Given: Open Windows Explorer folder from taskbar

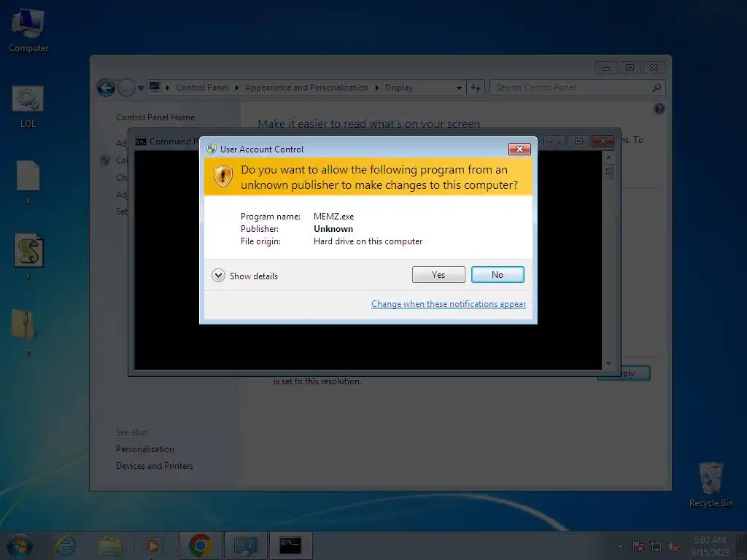Looking at the screenshot, I should click(110, 545).
